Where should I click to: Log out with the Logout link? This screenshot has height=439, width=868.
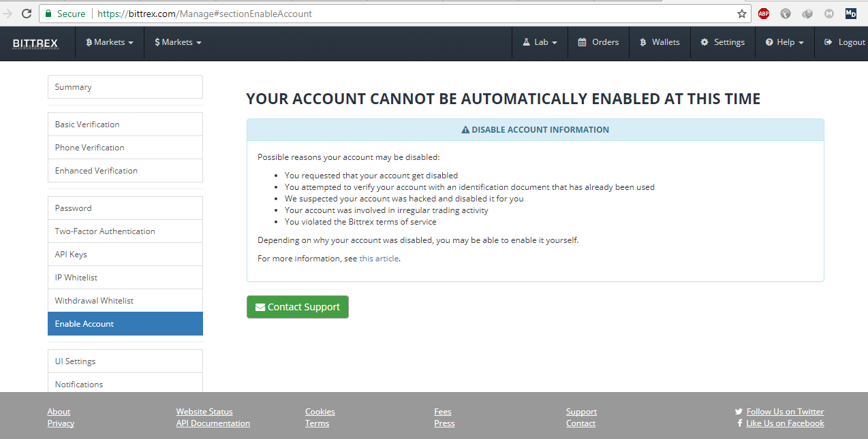844,42
